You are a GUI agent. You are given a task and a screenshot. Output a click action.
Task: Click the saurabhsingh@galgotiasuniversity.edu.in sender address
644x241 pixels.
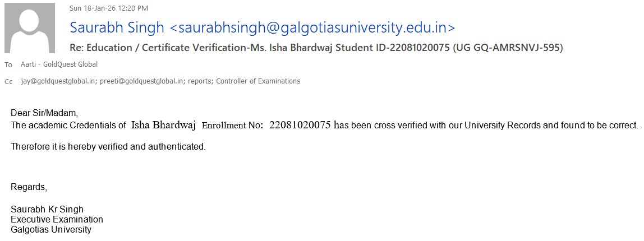coord(314,27)
